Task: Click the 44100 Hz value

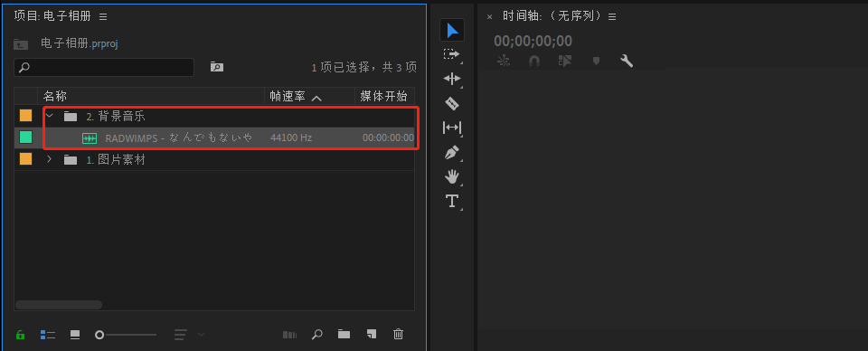Action: pyautogui.click(x=290, y=138)
